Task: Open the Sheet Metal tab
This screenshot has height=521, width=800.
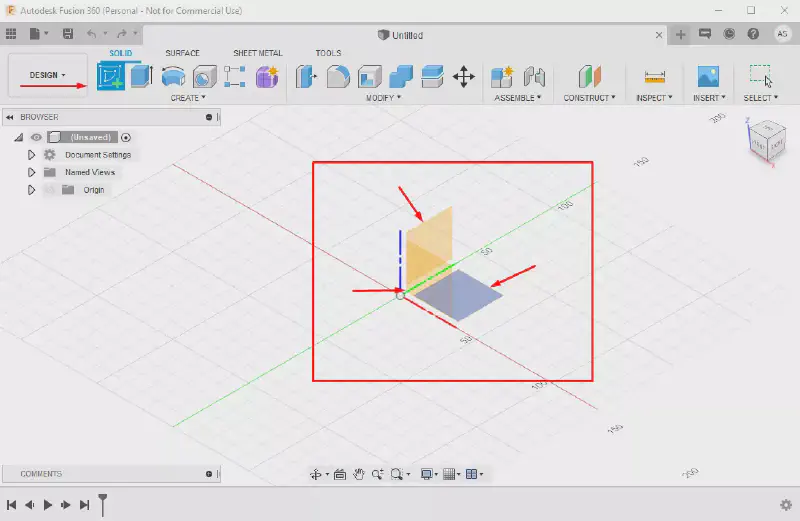Action: pos(257,53)
